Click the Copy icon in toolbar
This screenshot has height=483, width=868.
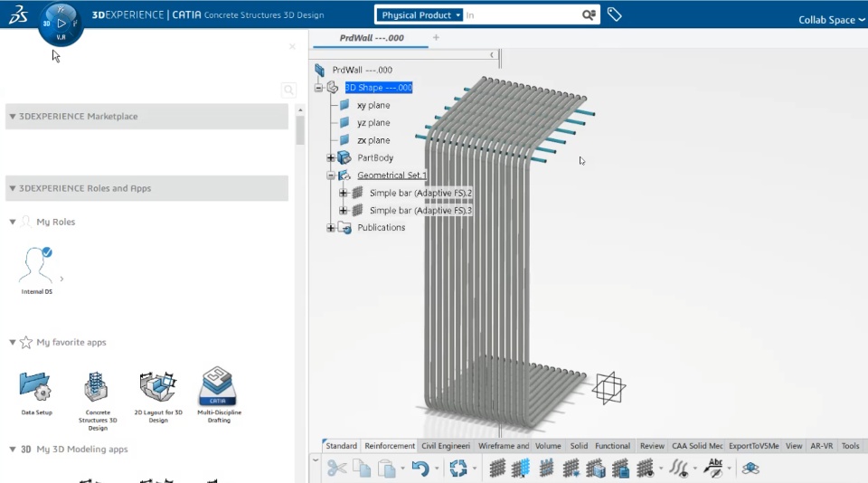point(362,469)
